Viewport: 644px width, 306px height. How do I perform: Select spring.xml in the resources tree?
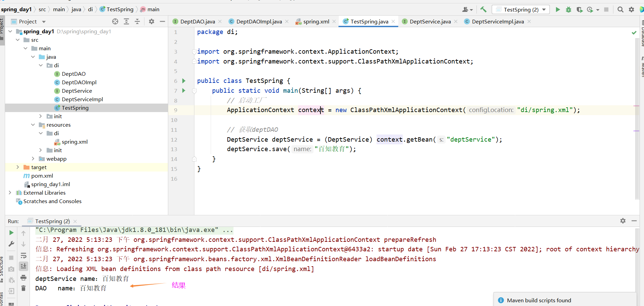tap(75, 142)
